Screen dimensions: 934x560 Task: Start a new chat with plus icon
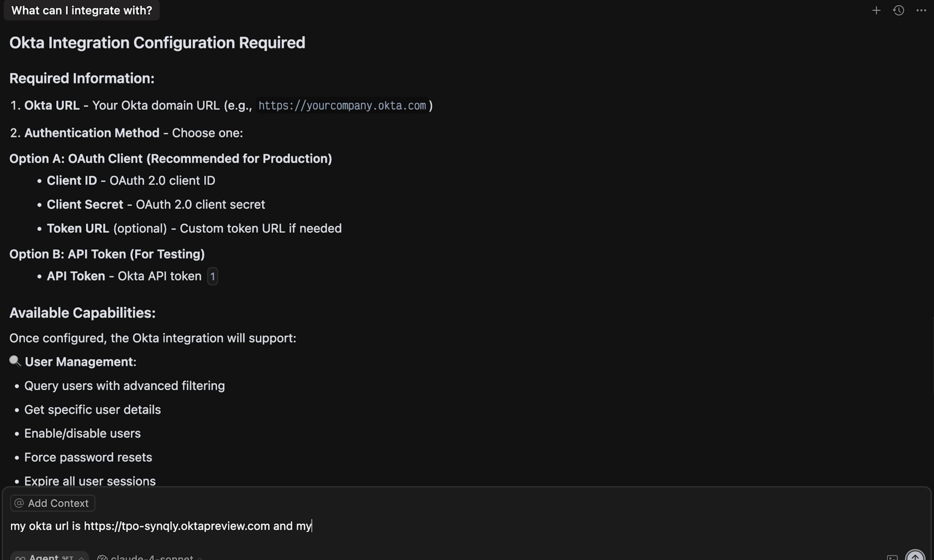[x=876, y=10]
